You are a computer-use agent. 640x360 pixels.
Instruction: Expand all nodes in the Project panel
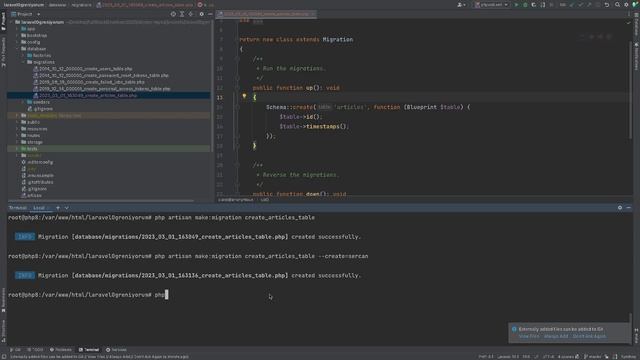tap(182, 14)
